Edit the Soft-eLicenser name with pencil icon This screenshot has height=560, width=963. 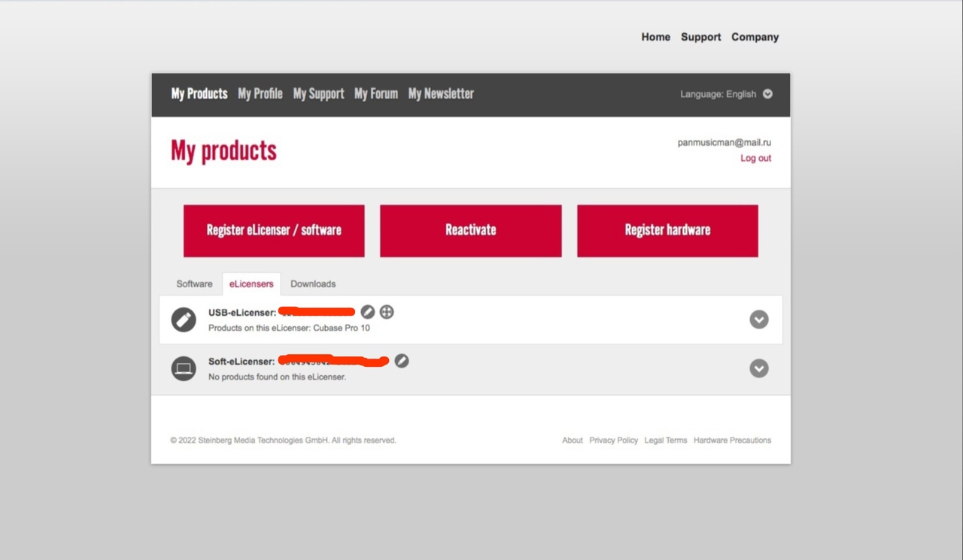402,361
